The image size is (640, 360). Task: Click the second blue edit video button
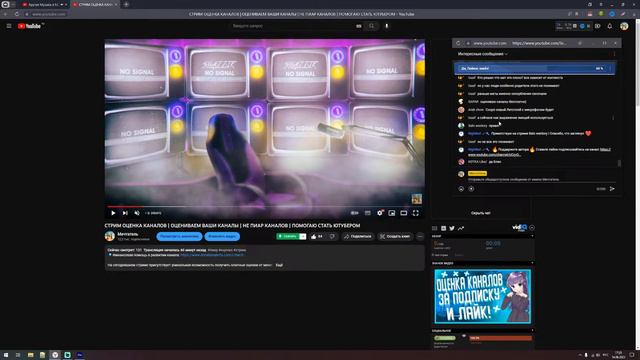pos(222,236)
